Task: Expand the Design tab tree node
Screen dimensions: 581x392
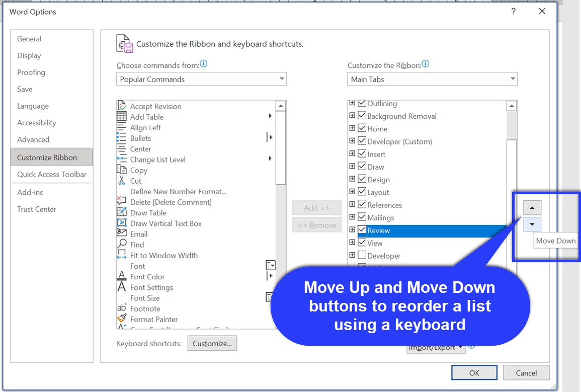Action: (x=352, y=179)
